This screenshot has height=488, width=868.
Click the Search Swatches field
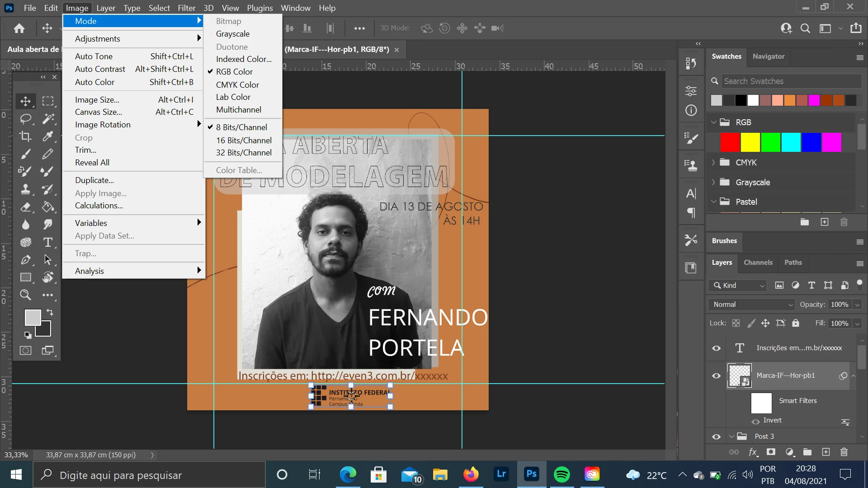tap(790, 81)
